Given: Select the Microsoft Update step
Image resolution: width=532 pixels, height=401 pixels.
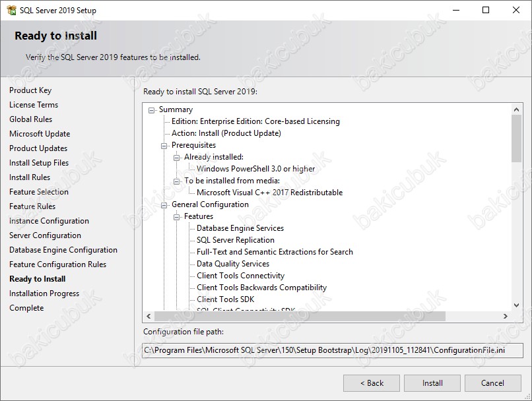Looking at the screenshot, I should tap(40, 134).
